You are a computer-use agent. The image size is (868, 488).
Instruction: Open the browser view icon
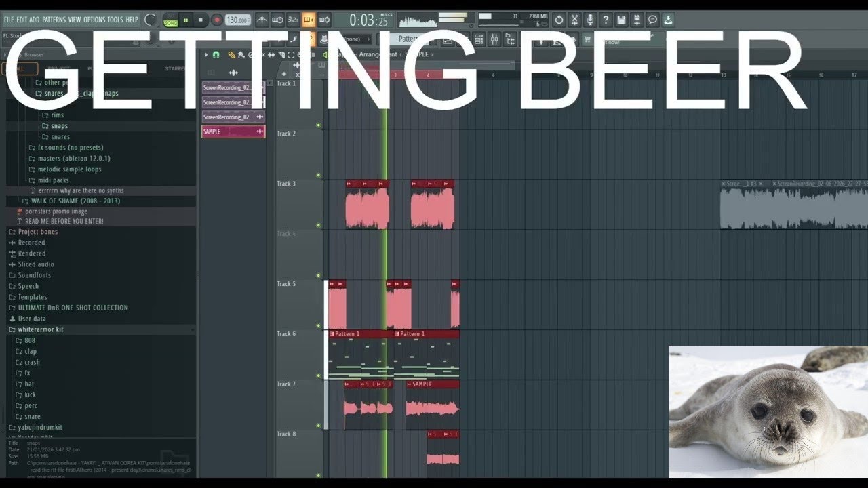pyautogui.click(x=510, y=39)
